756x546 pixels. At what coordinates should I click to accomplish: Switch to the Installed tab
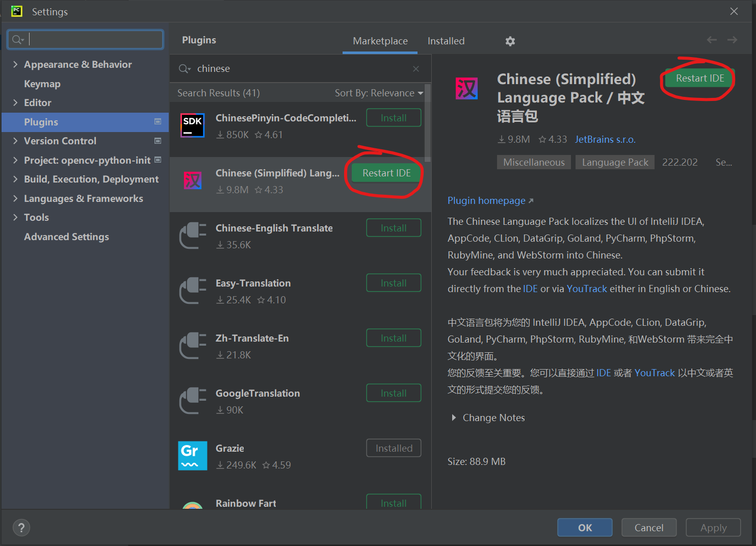point(446,41)
